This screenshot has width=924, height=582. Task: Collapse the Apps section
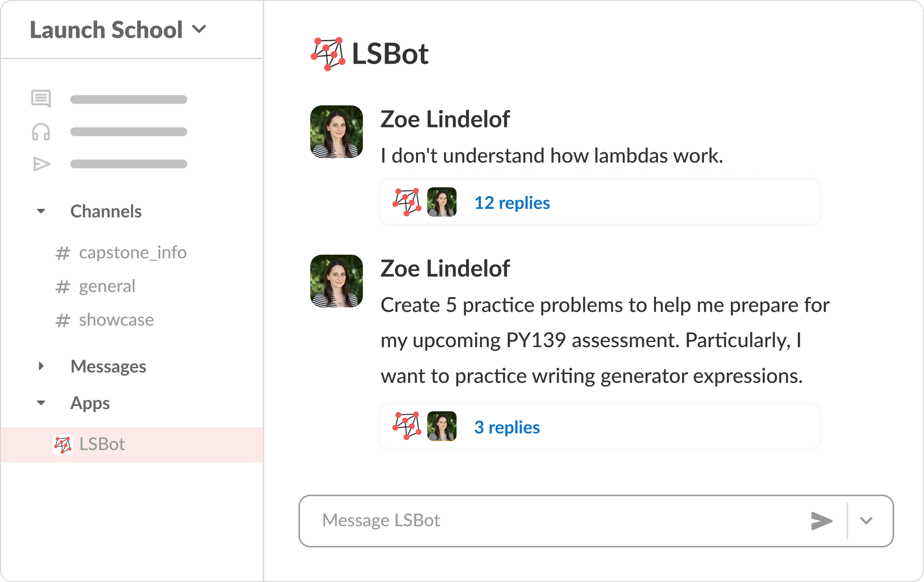[41, 403]
